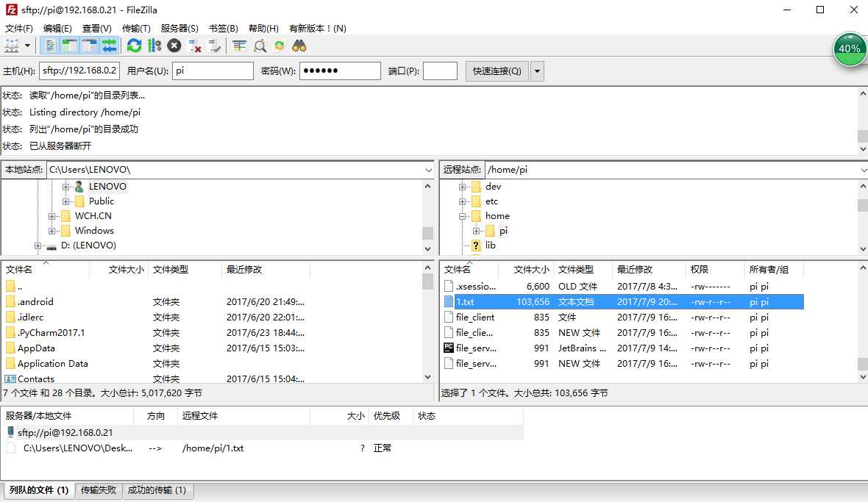Select the lib folder in remote tree
The width and height of the screenshot is (868, 502).
pyautogui.click(x=491, y=245)
